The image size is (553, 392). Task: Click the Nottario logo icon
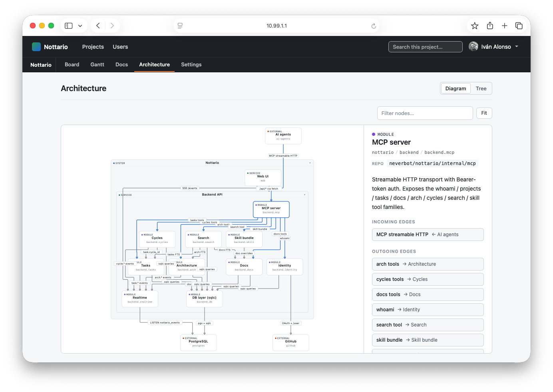36,47
